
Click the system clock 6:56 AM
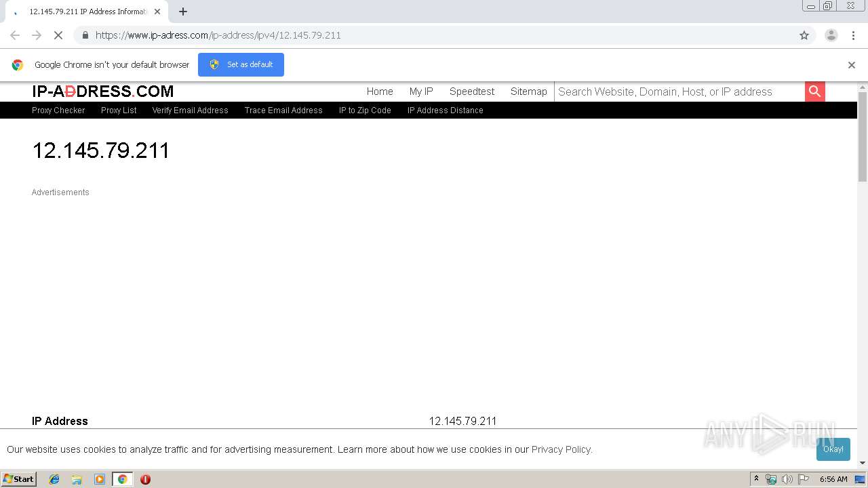[833, 479]
